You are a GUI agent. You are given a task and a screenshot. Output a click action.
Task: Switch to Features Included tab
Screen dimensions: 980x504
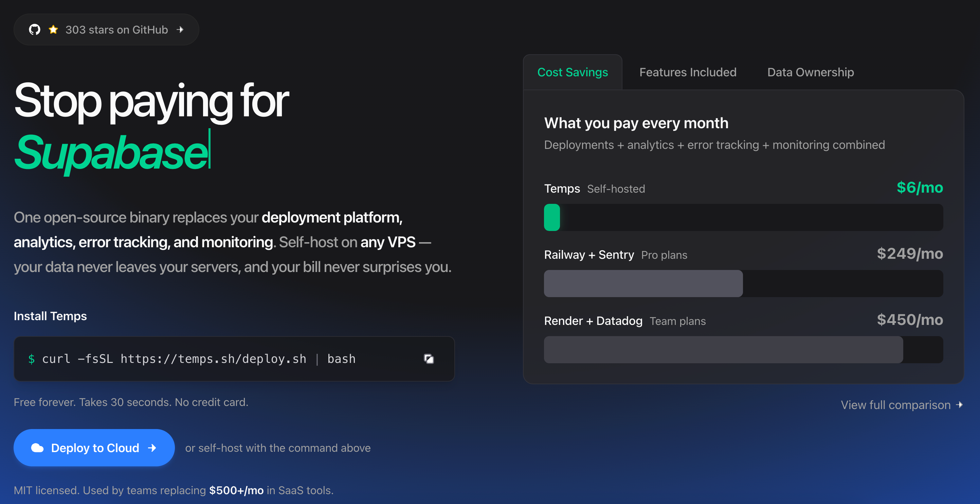tap(687, 72)
